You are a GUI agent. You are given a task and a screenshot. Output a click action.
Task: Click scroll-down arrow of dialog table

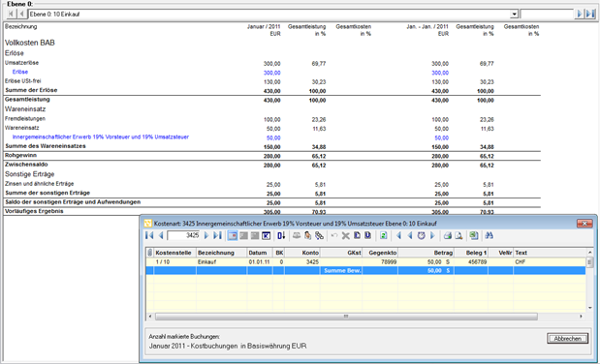(x=590, y=308)
